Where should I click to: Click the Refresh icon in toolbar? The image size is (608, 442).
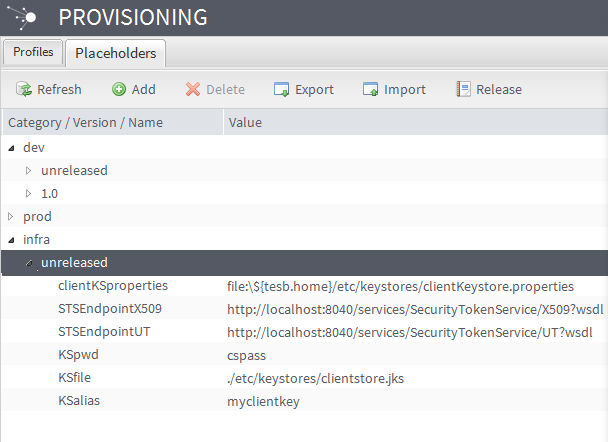click(24, 90)
